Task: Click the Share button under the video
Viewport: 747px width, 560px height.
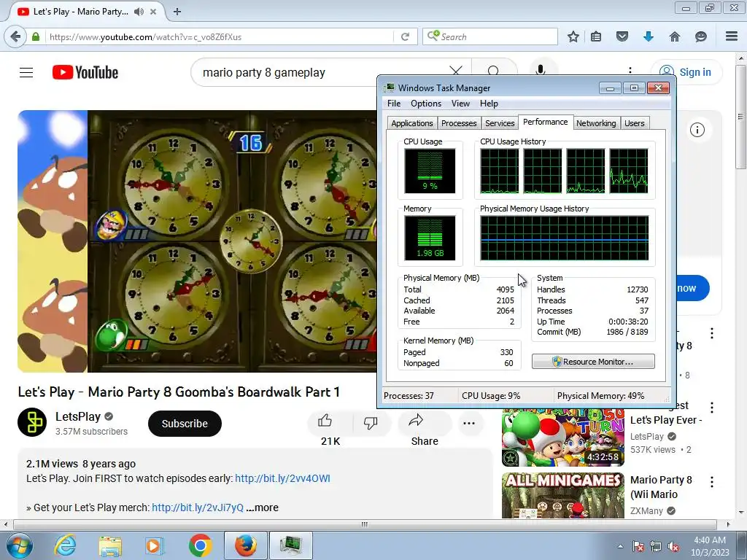Action: tap(425, 429)
